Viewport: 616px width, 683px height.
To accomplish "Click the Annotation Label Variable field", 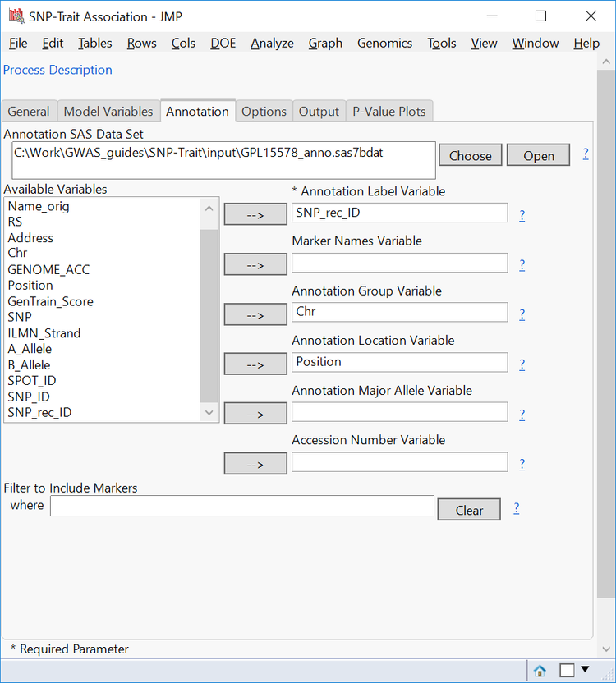I will [x=400, y=213].
